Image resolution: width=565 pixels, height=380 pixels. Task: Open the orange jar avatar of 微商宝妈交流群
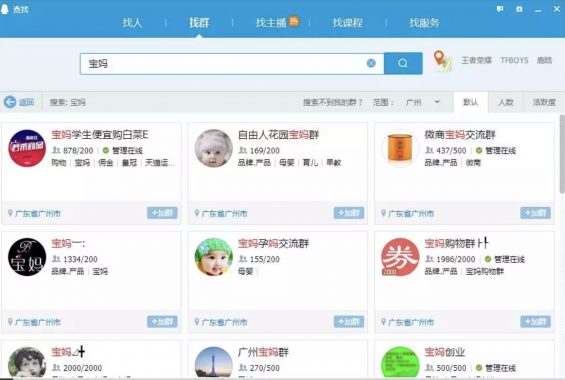pos(400,148)
